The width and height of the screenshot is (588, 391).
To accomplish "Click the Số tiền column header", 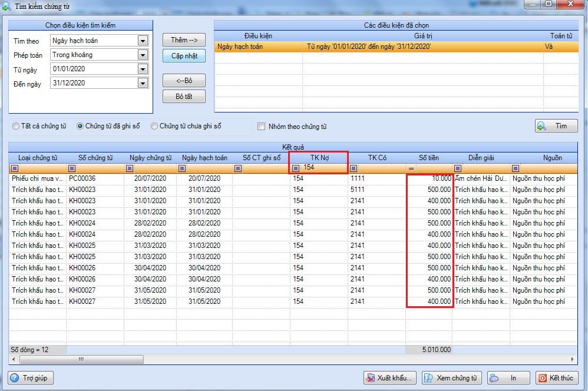I will click(428, 158).
